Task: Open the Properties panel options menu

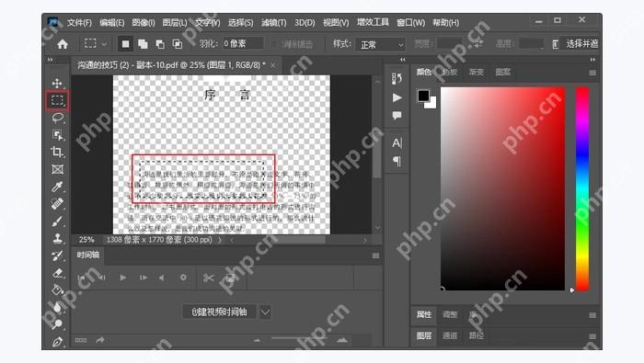Action: pyautogui.click(x=592, y=315)
